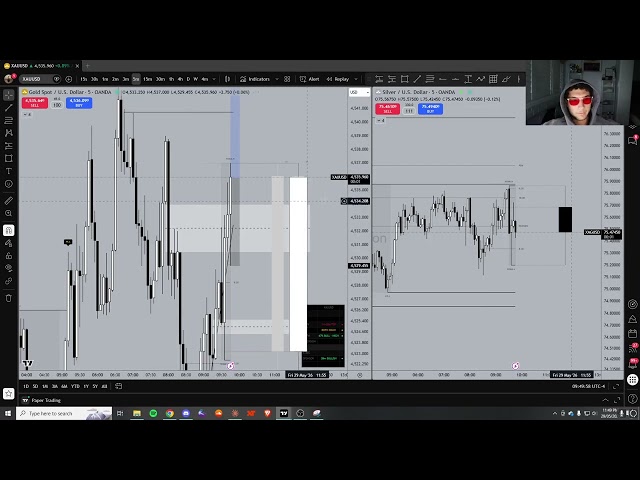Open Google Chrome from the taskbar

[x=169, y=413]
